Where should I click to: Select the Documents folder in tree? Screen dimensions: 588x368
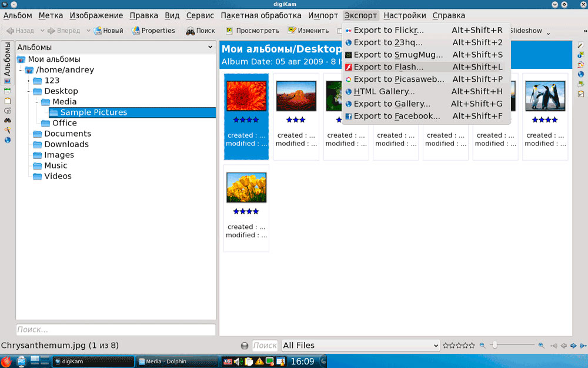pyautogui.click(x=62, y=134)
